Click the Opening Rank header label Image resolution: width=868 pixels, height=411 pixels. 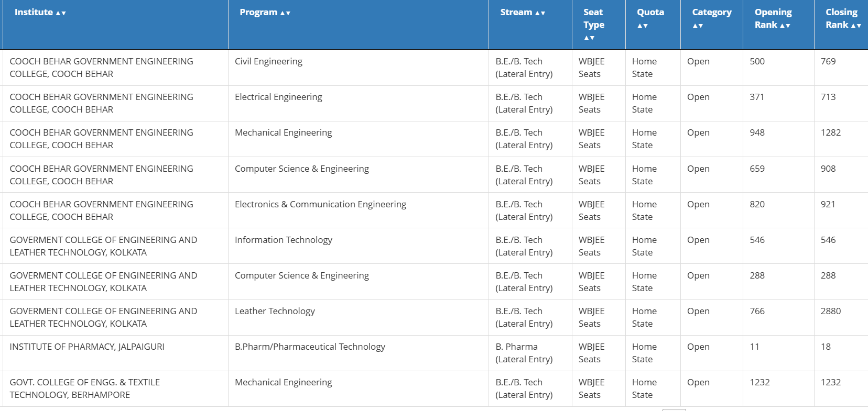(773, 18)
